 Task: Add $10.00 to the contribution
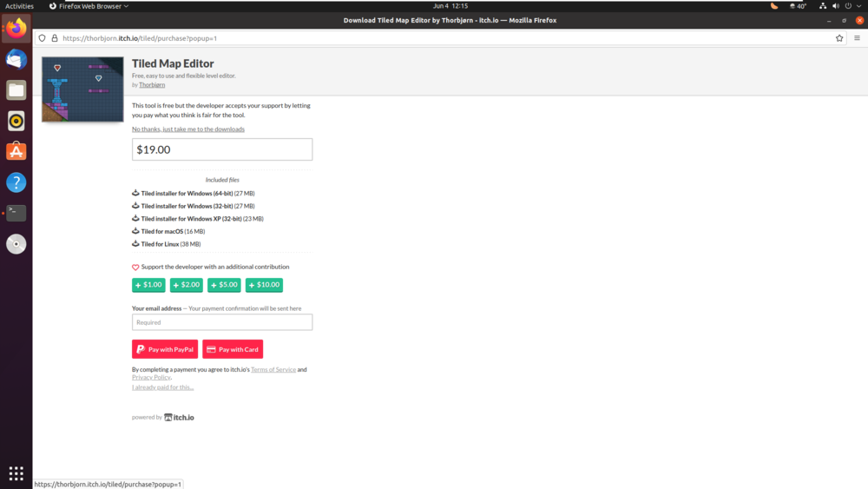pos(264,285)
